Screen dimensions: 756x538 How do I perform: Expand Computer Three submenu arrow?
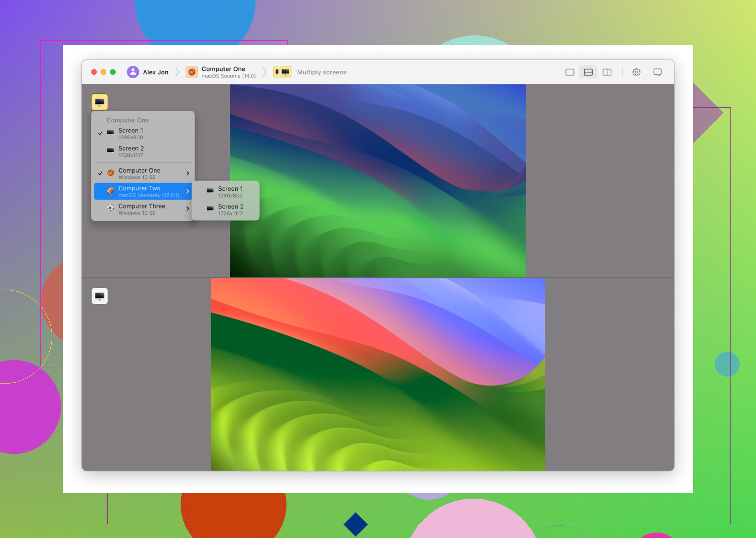(x=188, y=209)
